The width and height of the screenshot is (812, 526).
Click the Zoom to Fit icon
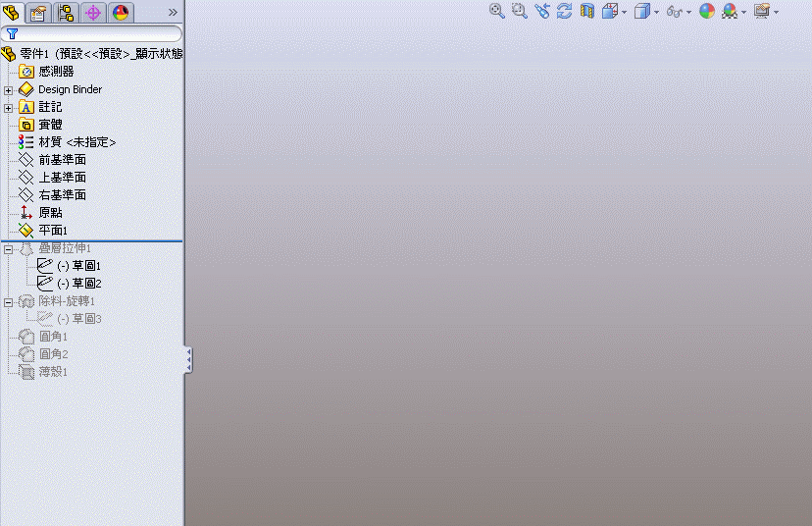pos(496,11)
